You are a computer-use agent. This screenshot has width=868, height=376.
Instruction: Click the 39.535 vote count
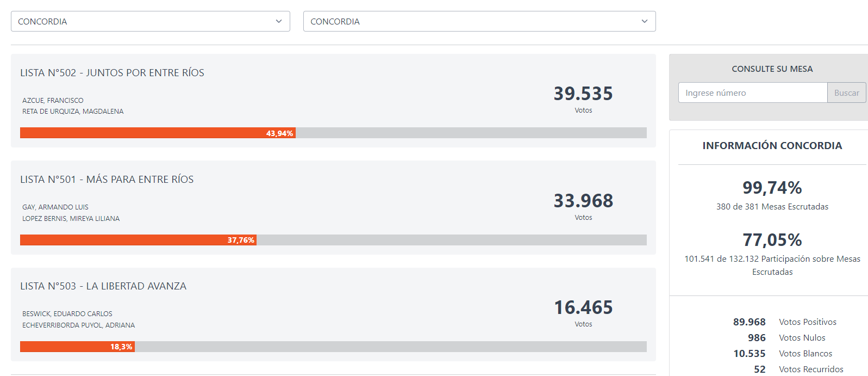point(583,94)
